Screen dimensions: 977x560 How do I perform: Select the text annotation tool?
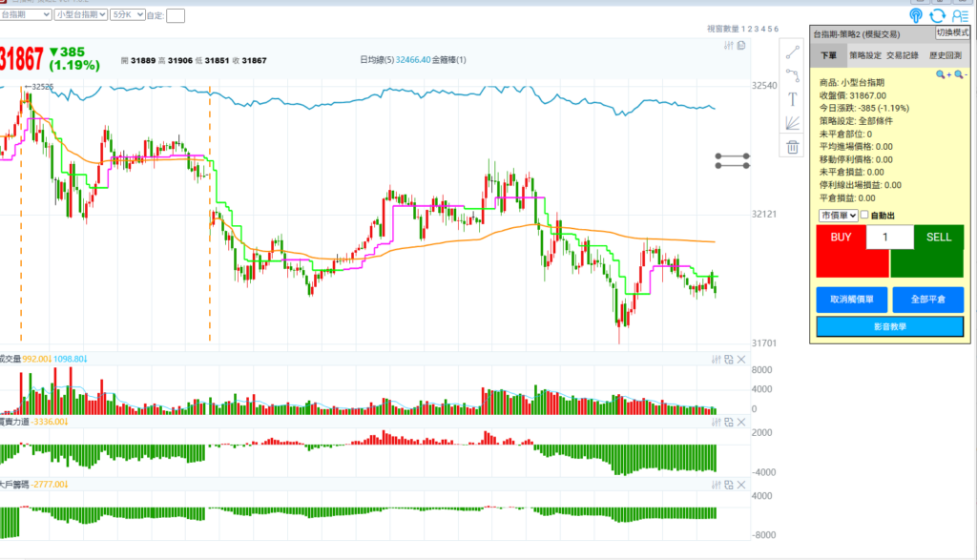(792, 99)
